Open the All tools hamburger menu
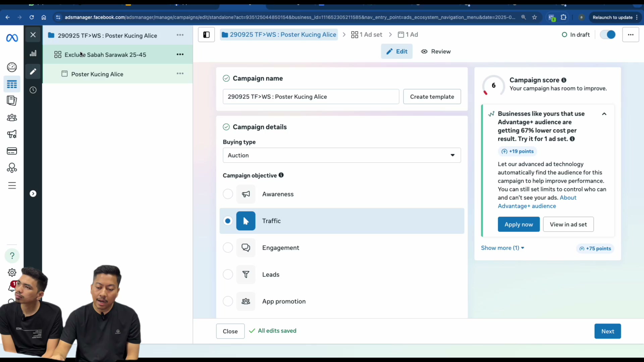Screen dimensions: 644x362 pos(12,185)
